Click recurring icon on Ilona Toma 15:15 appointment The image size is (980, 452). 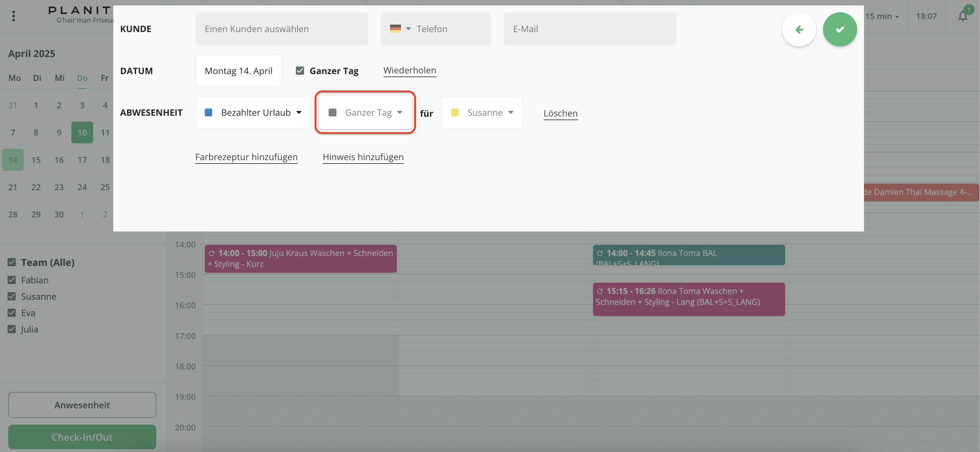point(600,291)
